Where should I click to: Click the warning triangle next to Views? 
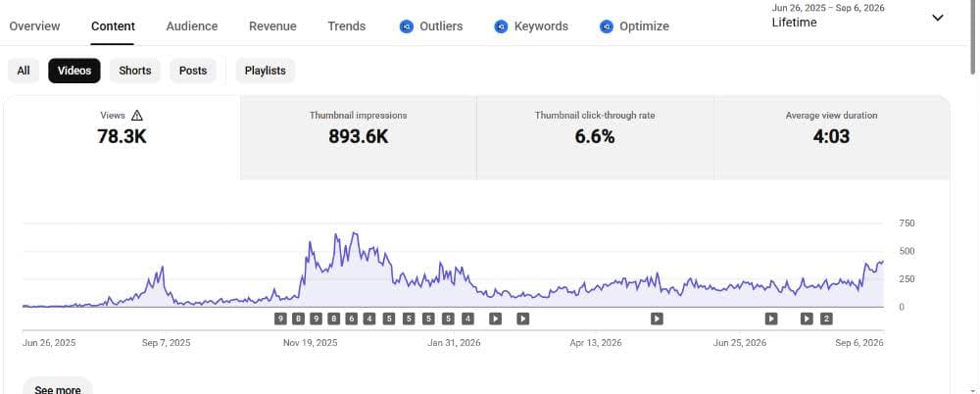137,115
